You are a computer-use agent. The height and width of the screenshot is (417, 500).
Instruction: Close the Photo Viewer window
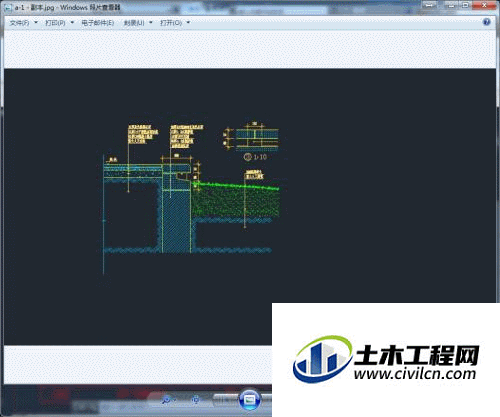coord(485,5)
